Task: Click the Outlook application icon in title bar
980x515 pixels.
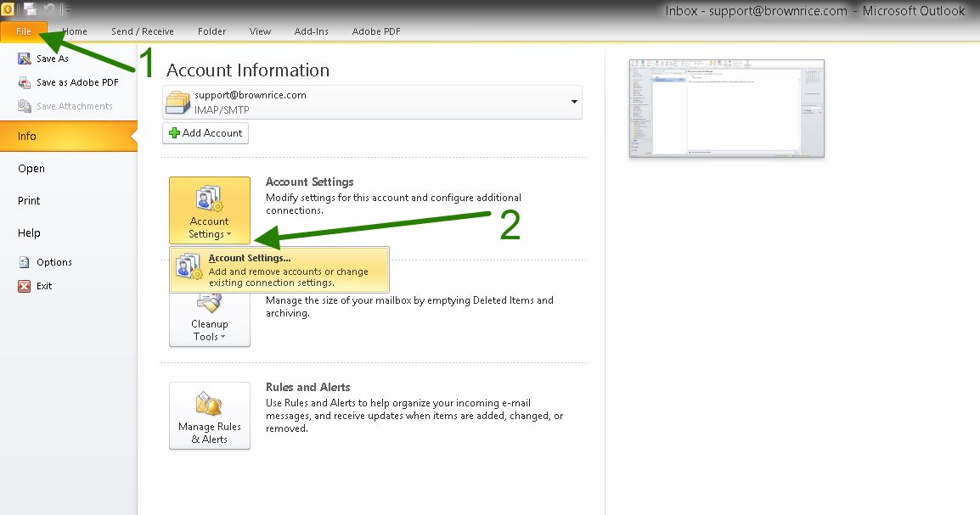Action: [x=8, y=9]
